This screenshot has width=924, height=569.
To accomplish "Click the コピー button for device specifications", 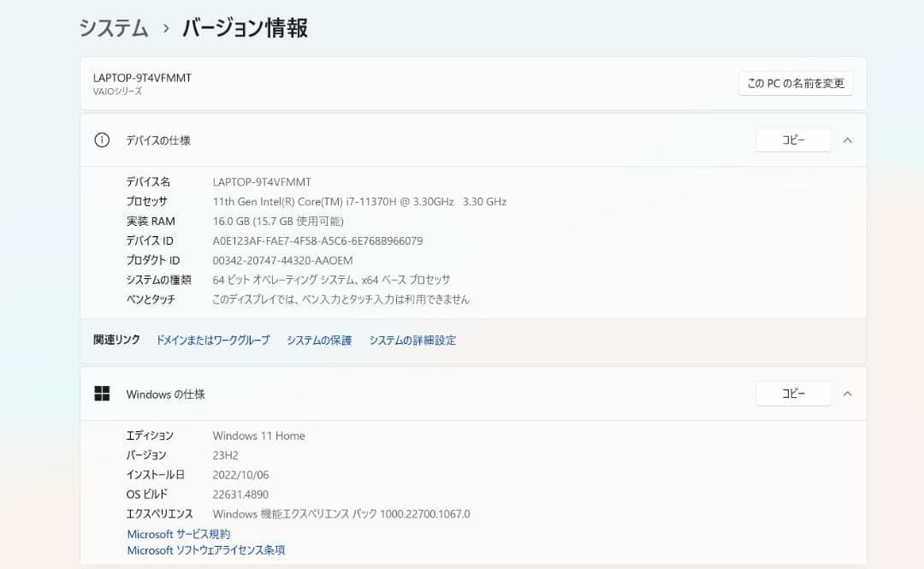I will (x=792, y=139).
